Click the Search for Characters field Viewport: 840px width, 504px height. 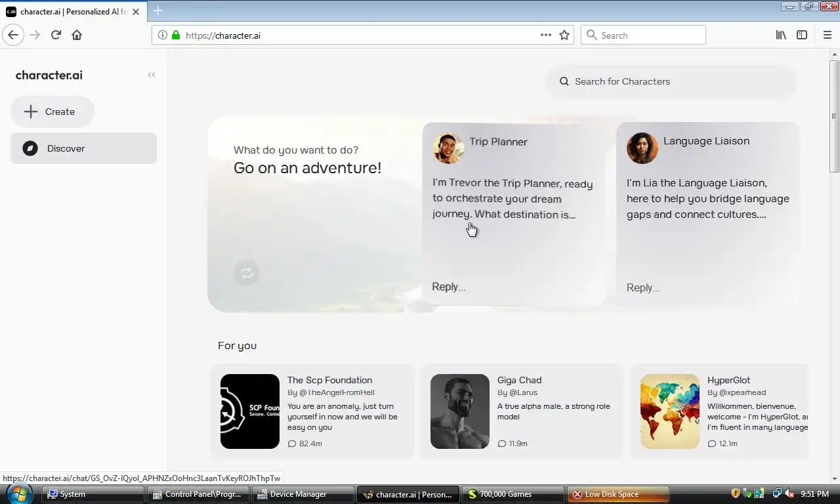(x=672, y=81)
